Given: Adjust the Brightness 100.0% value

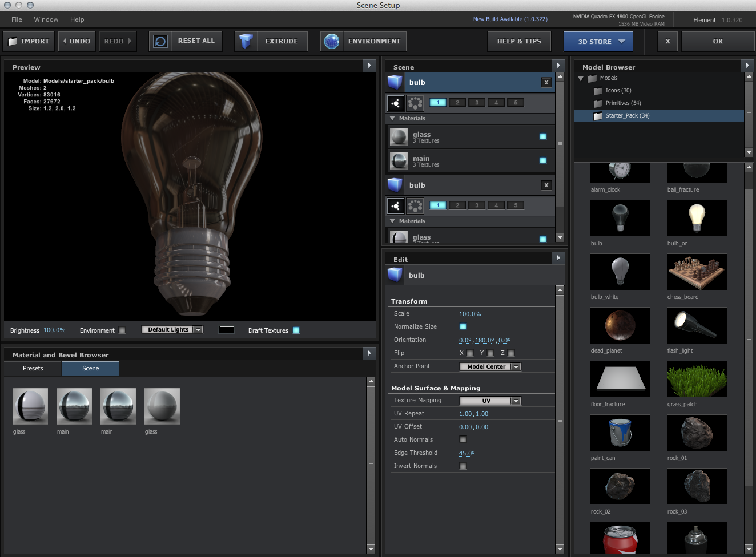Looking at the screenshot, I should [54, 330].
